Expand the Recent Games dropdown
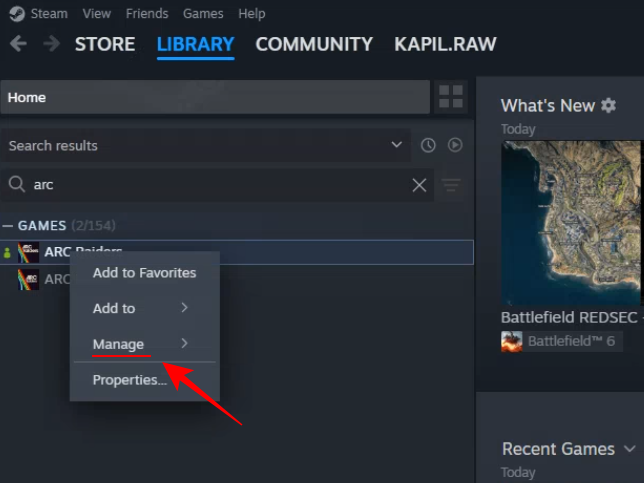The width and height of the screenshot is (644, 483). click(x=629, y=449)
